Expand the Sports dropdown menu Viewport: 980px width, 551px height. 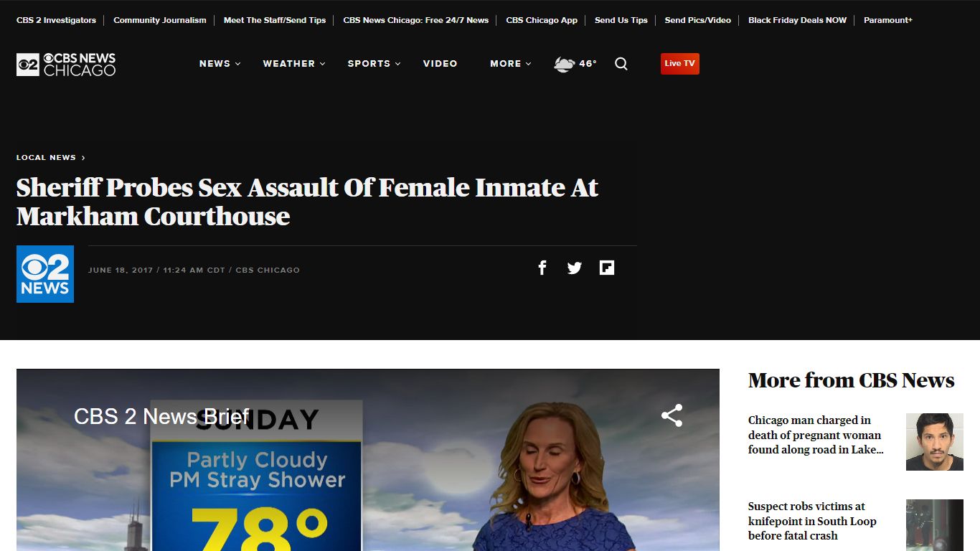[x=374, y=64]
